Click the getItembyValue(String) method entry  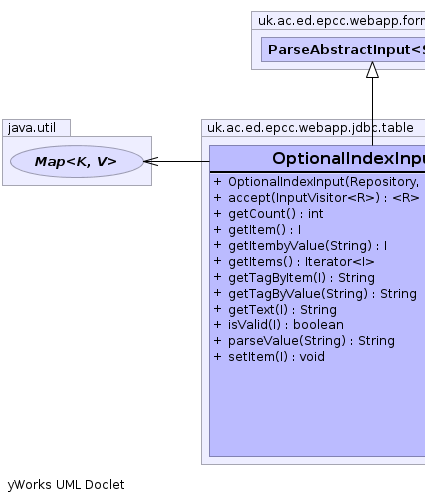pos(300,246)
